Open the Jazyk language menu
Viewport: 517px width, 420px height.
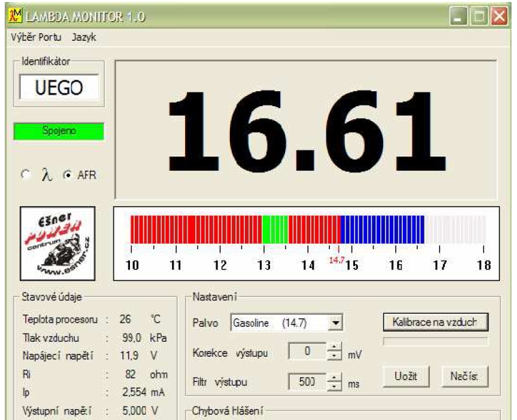[84, 37]
